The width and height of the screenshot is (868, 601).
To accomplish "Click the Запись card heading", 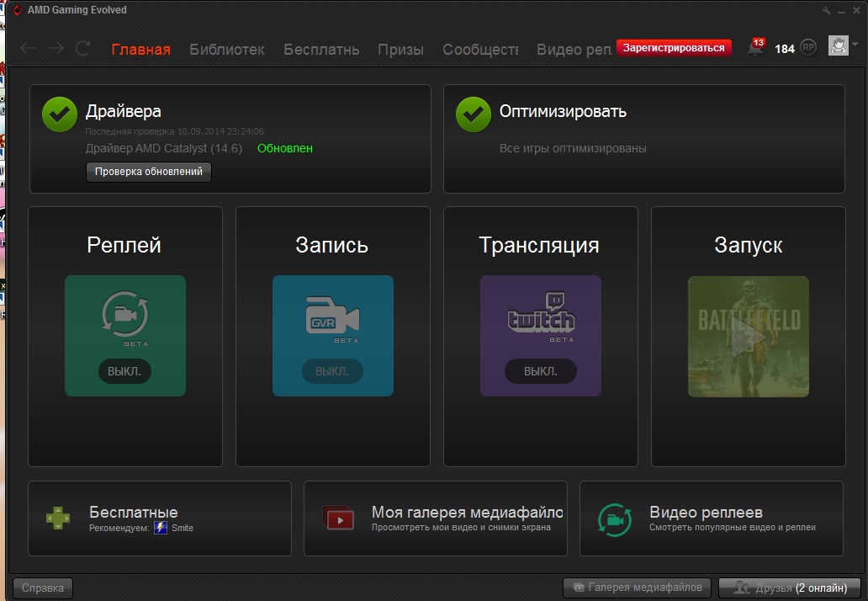I will [x=331, y=245].
